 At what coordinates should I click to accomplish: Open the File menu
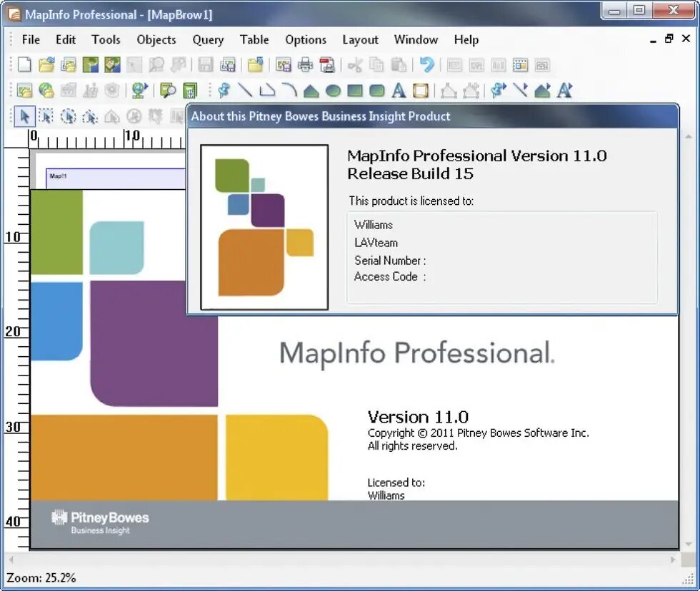(31, 40)
